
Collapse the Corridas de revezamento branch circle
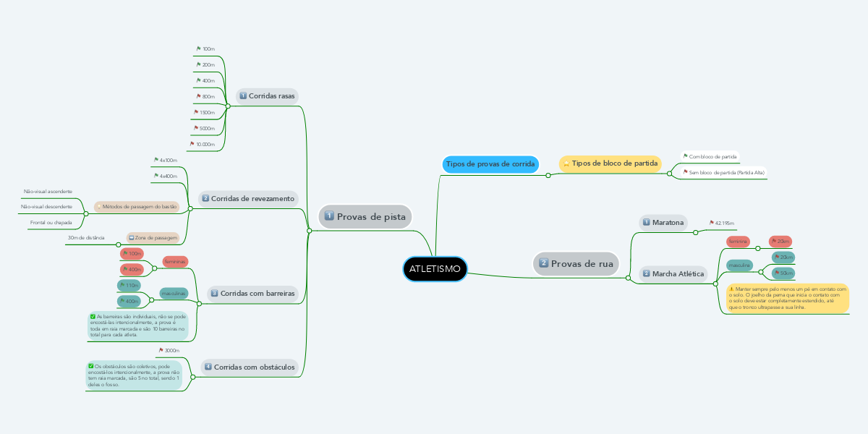(x=190, y=208)
